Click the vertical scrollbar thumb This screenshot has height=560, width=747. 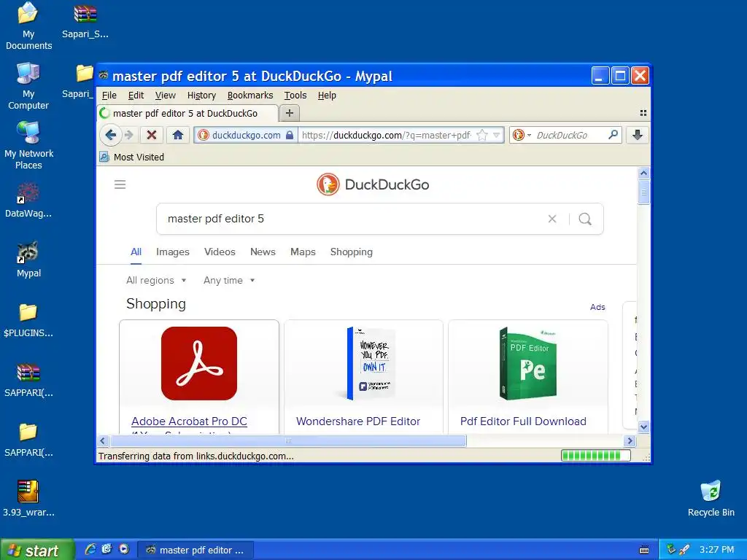pyautogui.click(x=643, y=192)
